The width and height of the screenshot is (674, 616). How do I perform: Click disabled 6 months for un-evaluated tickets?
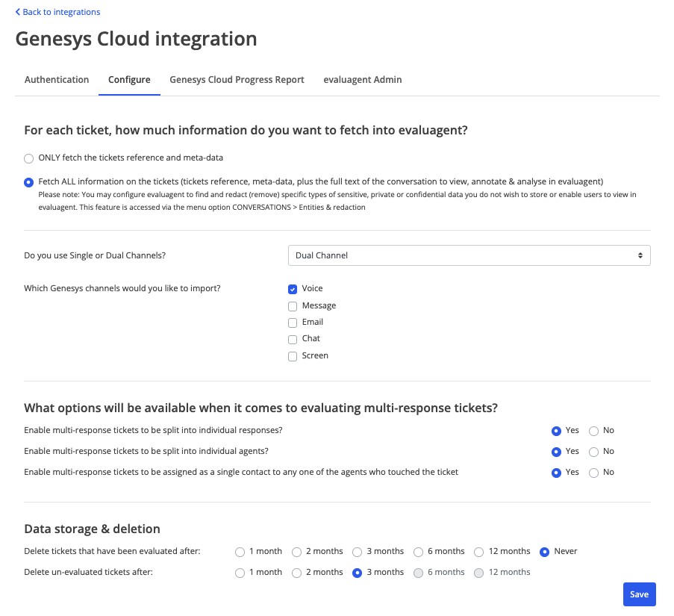(x=418, y=573)
